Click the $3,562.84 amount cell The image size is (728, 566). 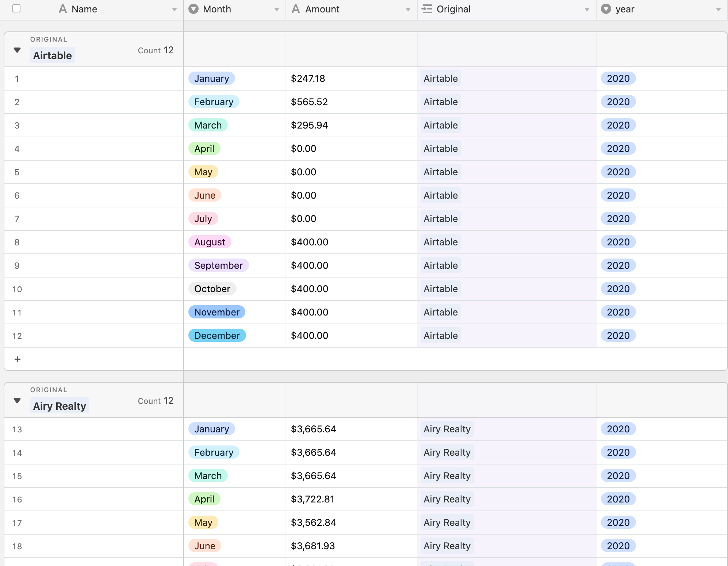[352, 523]
